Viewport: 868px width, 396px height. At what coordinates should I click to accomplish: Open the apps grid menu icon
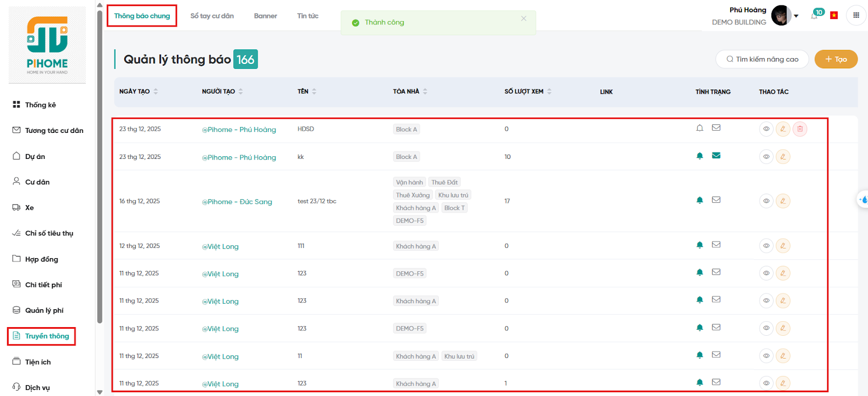point(856,15)
